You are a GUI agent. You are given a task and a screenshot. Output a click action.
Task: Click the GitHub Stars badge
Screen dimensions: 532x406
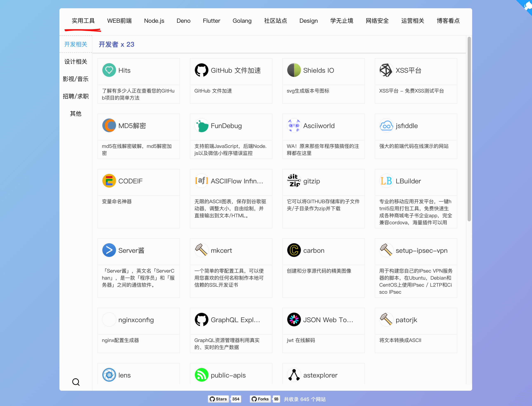coord(219,399)
